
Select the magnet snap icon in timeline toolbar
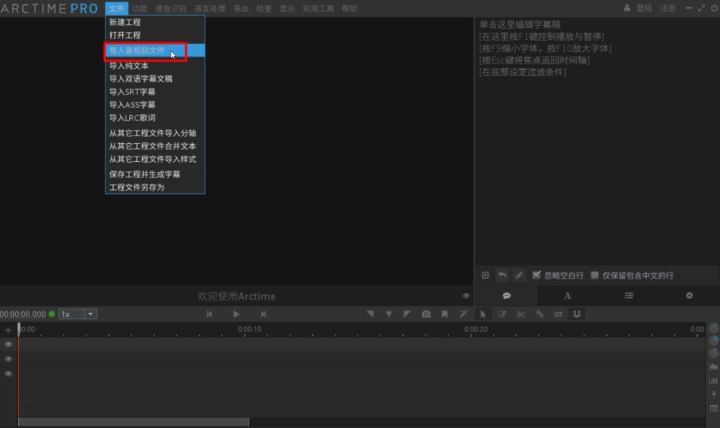click(x=577, y=313)
